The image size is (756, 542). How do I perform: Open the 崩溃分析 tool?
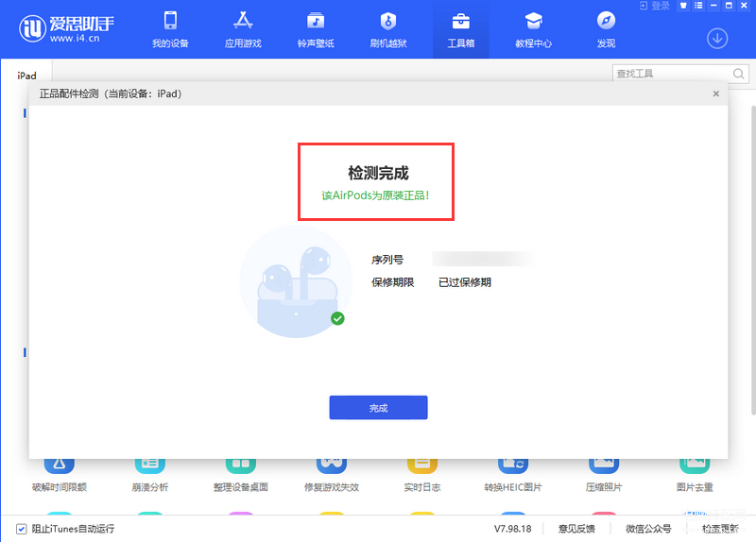click(150, 475)
